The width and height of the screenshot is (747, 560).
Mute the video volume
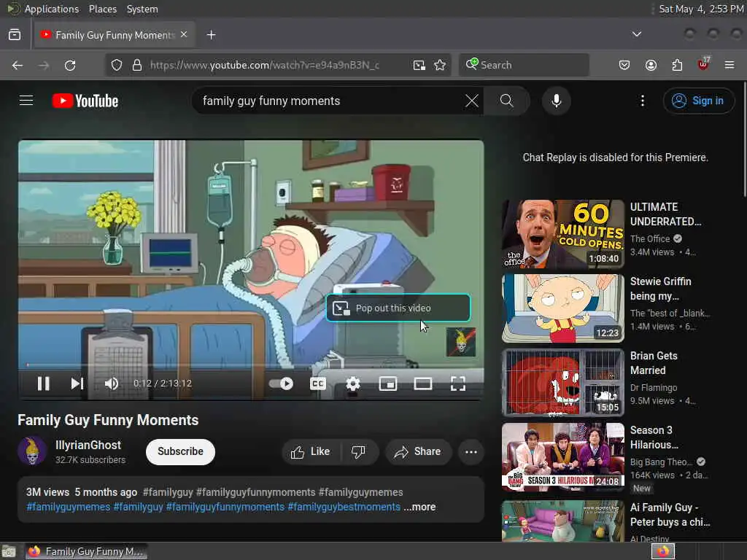(112, 384)
